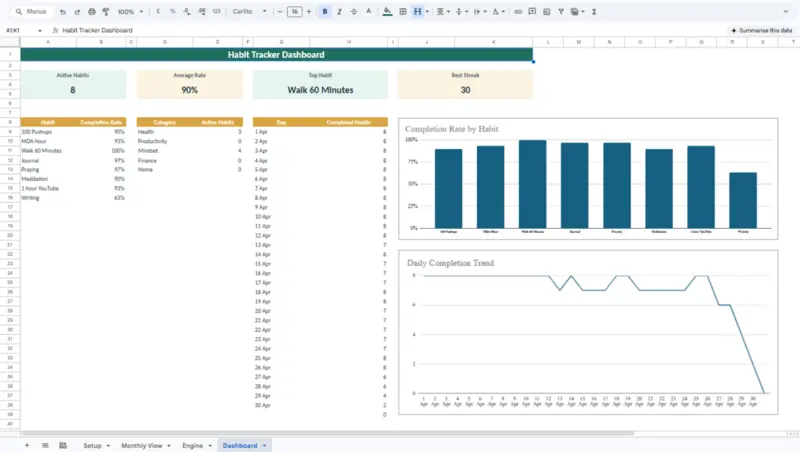The image size is (800, 452).
Task: Increase font size with plus button
Action: coord(309,12)
